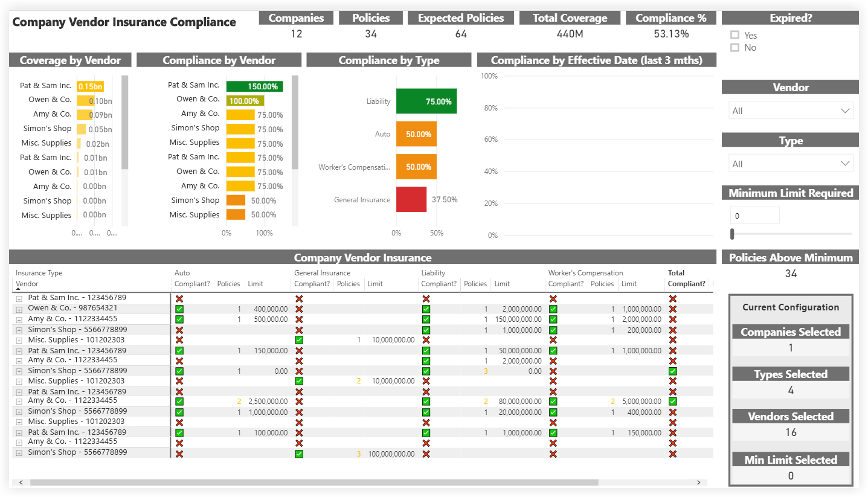Click the Insurance Type header label
Viewport: 868px width, 497px height.
(x=39, y=273)
